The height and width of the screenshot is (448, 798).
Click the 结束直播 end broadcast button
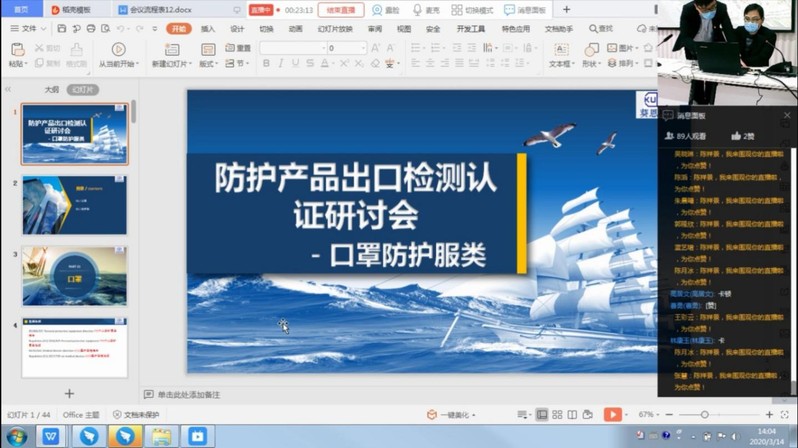tap(342, 10)
